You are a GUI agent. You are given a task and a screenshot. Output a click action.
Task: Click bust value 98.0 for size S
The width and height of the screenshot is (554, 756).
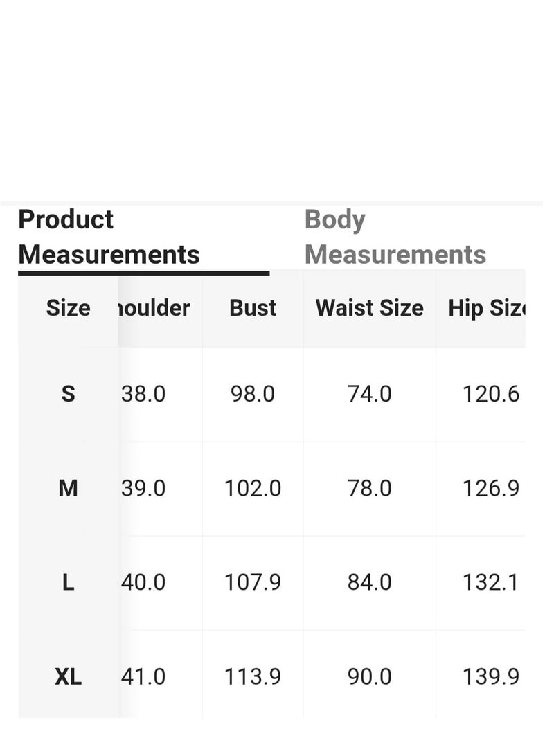coord(253,394)
